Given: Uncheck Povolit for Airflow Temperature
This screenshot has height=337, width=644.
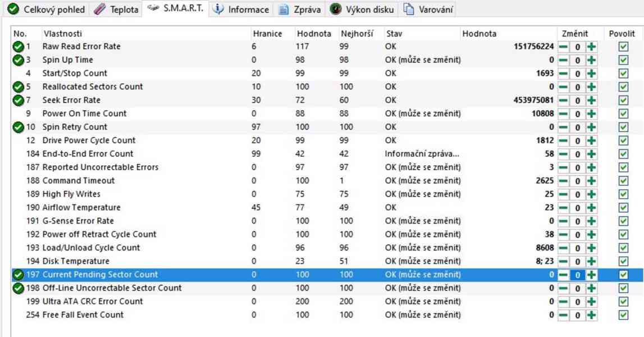Looking at the screenshot, I should click(623, 208).
